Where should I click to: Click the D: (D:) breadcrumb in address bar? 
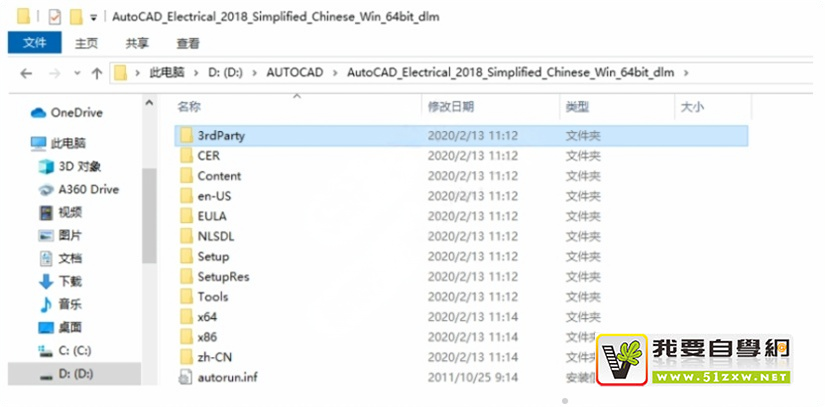[x=225, y=73]
